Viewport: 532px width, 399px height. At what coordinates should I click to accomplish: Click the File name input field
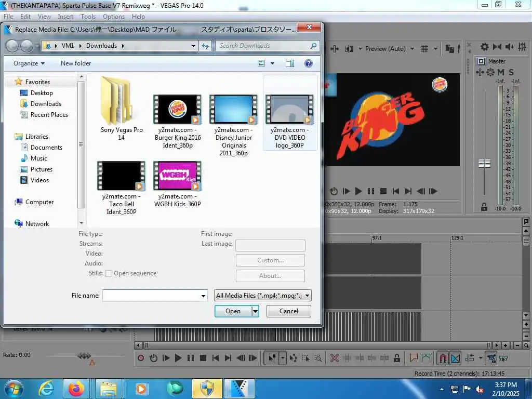pyautogui.click(x=155, y=296)
